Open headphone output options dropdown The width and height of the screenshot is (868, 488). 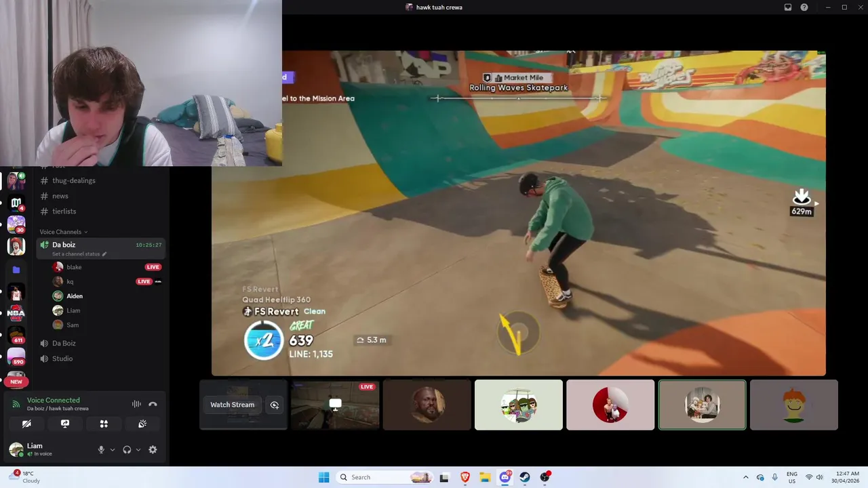point(138,449)
